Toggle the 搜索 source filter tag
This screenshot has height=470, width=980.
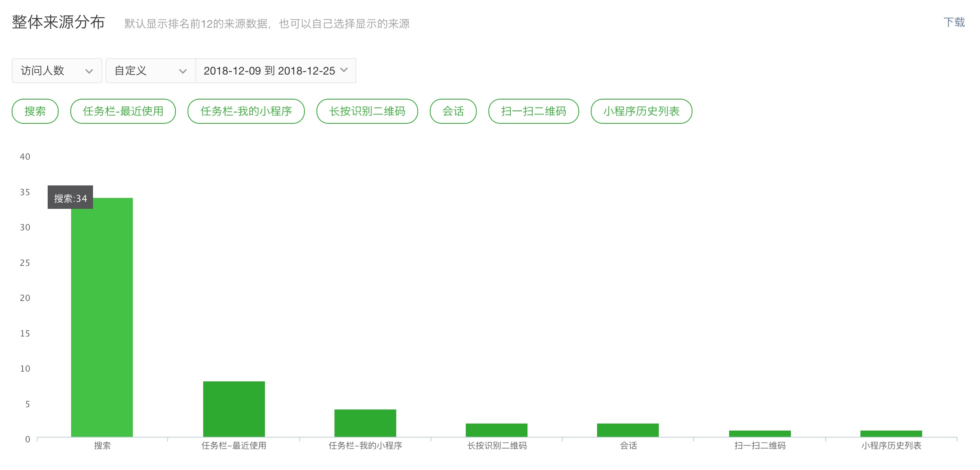pos(35,111)
